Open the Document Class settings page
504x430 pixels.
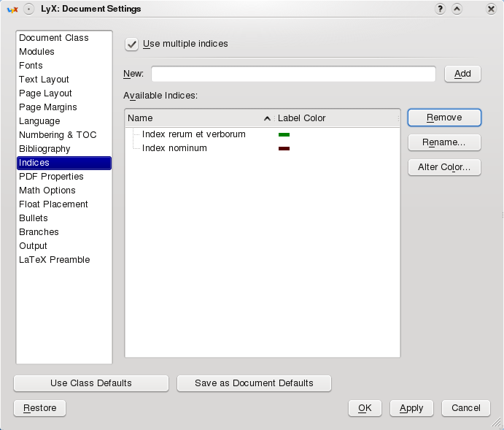(54, 38)
